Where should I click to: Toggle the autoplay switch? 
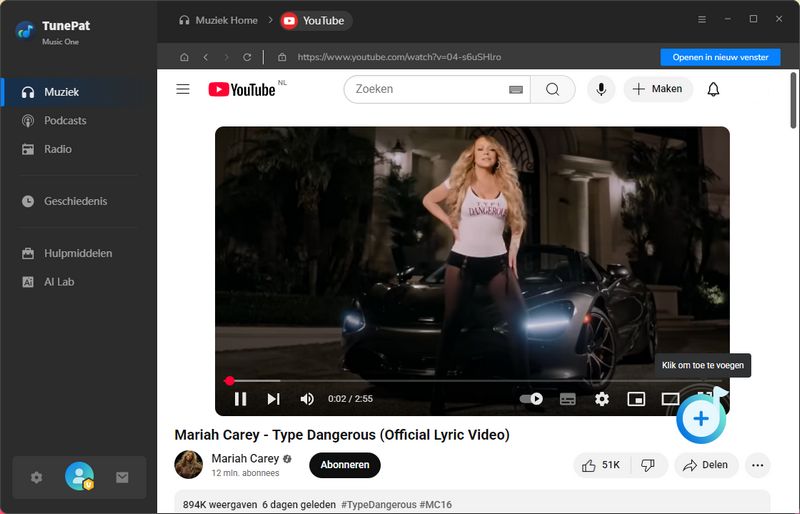[531, 399]
